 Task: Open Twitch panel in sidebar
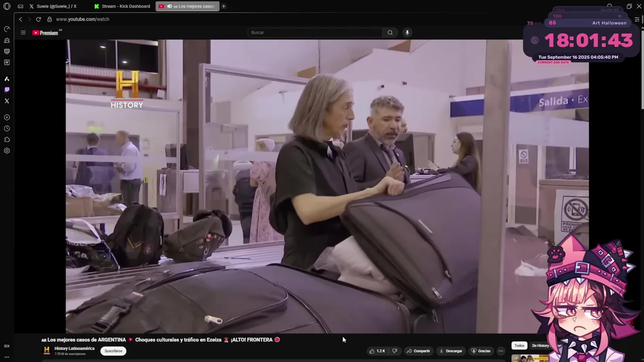[x=7, y=90]
